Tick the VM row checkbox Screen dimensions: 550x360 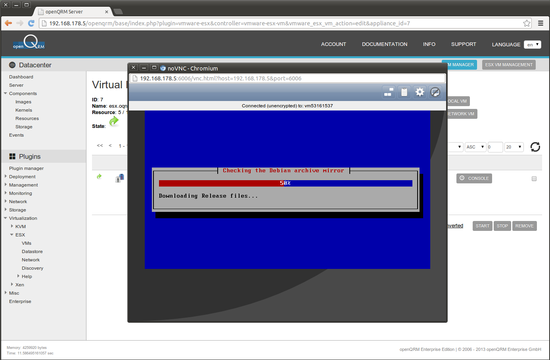[534, 179]
